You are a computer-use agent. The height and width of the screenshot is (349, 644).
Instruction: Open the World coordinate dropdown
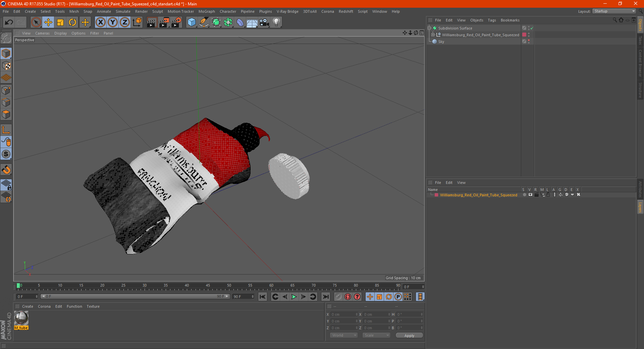tap(344, 335)
